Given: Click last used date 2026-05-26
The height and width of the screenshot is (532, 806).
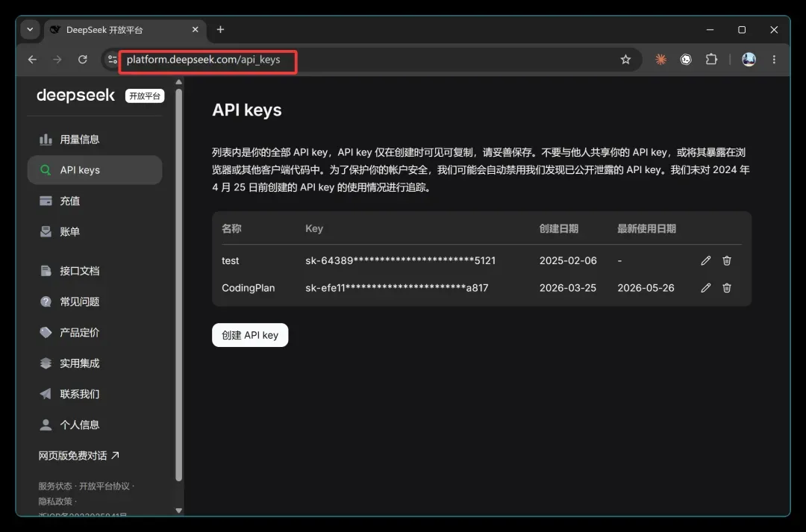Looking at the screenshot, I should [646, 288].
